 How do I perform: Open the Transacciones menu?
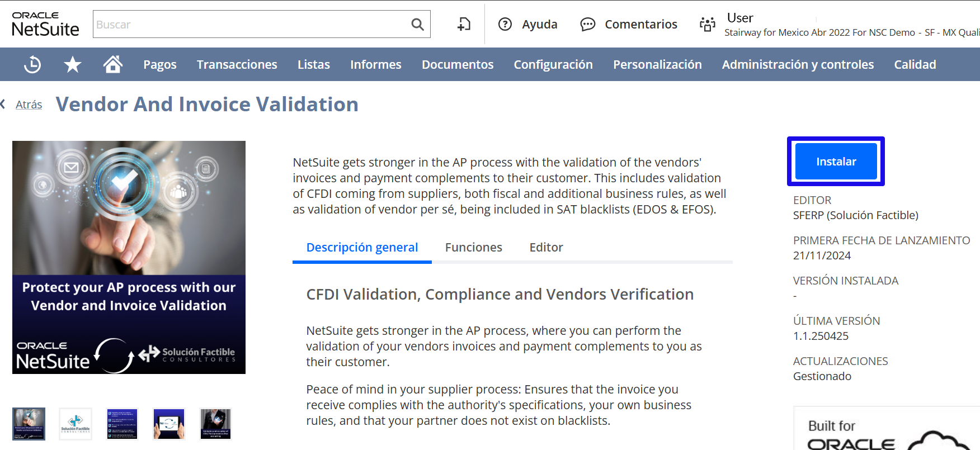(x=237, y=65)
